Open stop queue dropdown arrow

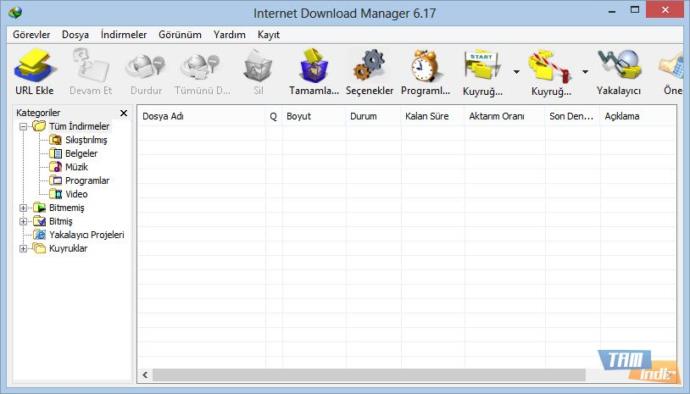coord(585,71)
